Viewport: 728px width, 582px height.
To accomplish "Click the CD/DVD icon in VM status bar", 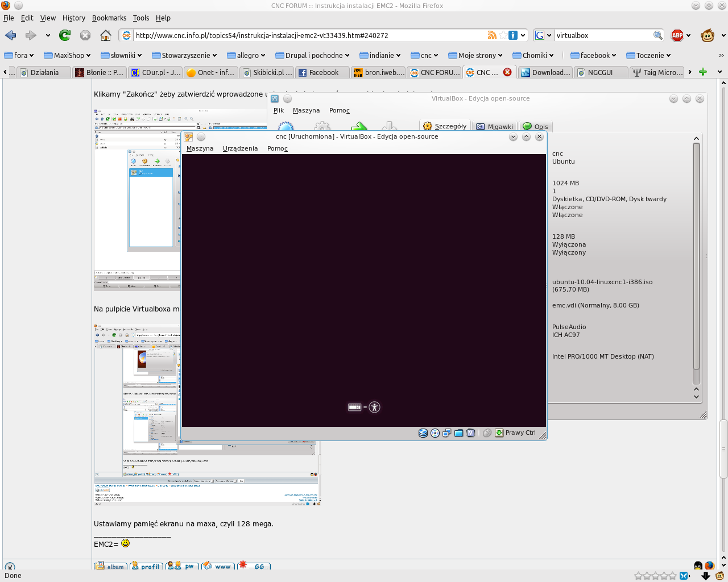I will [x=435, y=433].
